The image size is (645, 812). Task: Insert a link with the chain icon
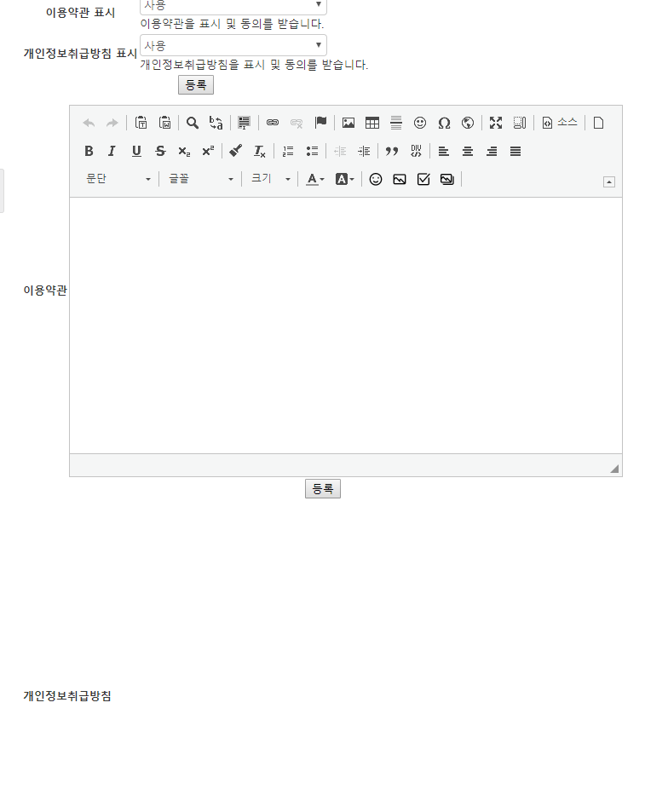(273, 123)
